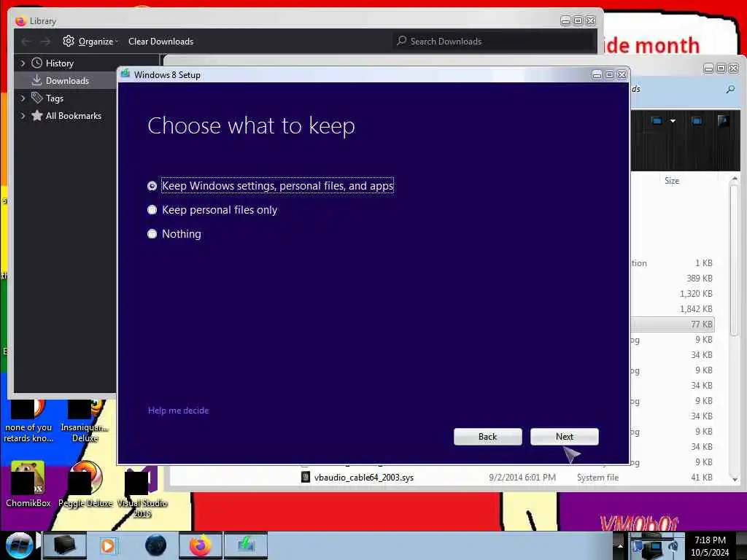Click the download arrow icon beside Downloads

pyautogui.click(x=36, y=80)
